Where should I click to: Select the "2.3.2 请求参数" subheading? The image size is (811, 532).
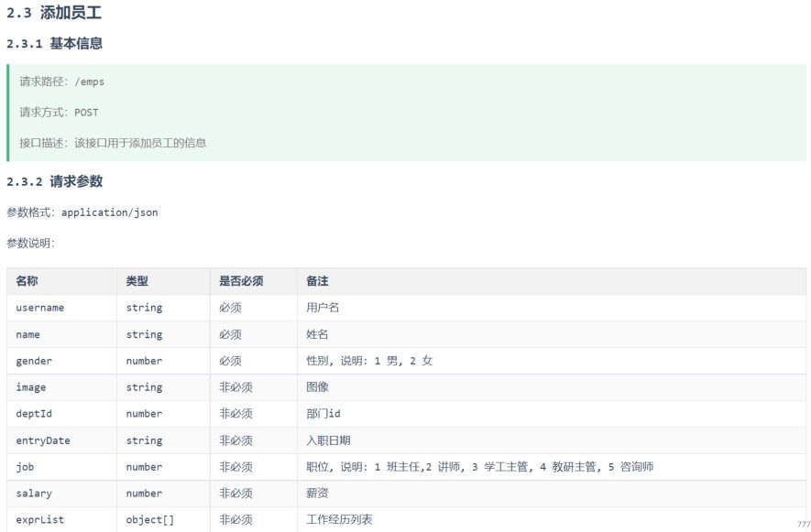pos(54,181)
